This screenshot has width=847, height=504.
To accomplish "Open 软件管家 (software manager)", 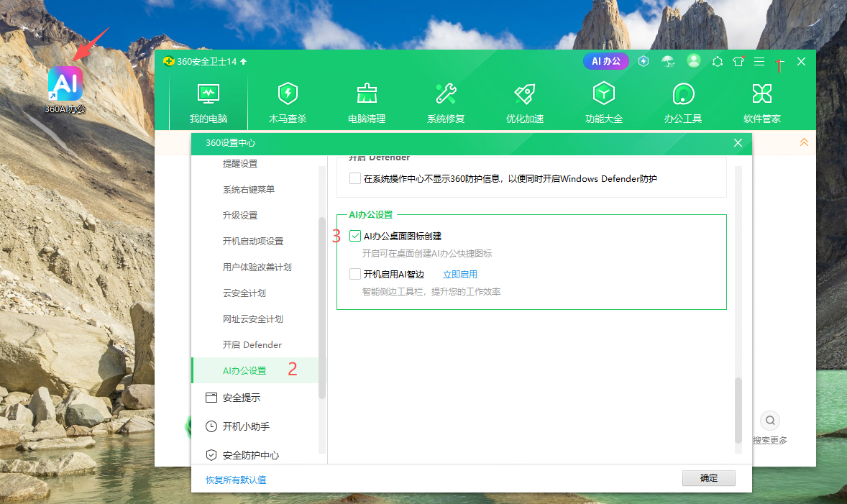I will pos(761,101).
